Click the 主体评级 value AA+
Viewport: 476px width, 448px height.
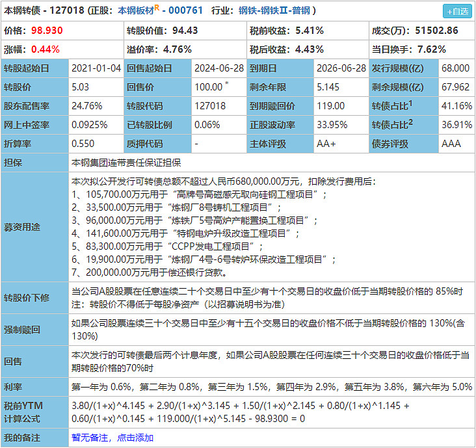tap(326, 144)
